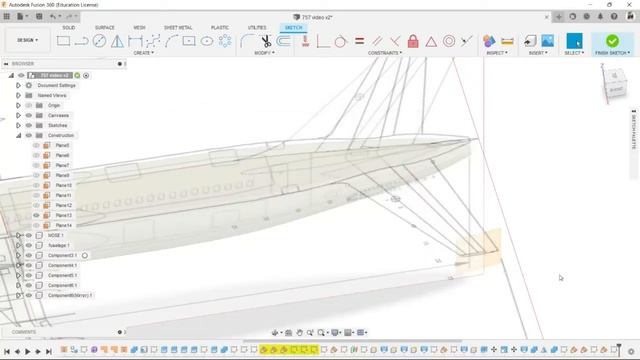Select the Center Diameter Circle tool
This screenshot has height=360, width=640.
[99, 41]
